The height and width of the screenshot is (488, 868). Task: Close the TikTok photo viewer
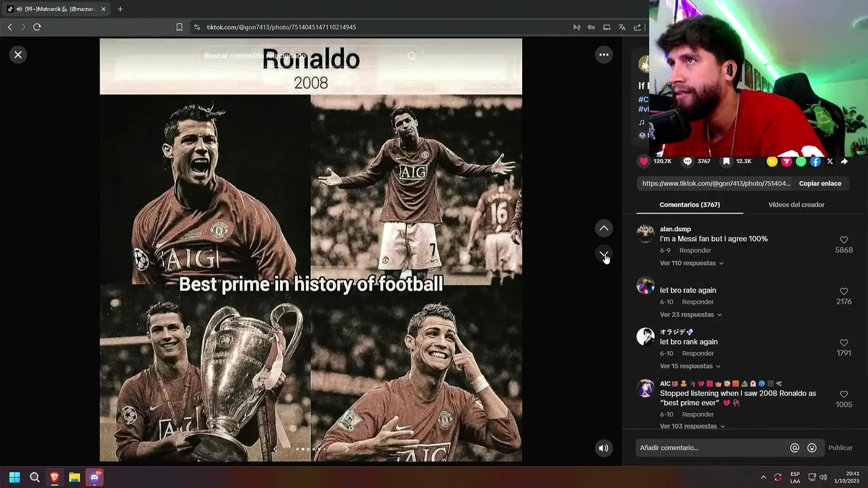click(x=18, y=55)
